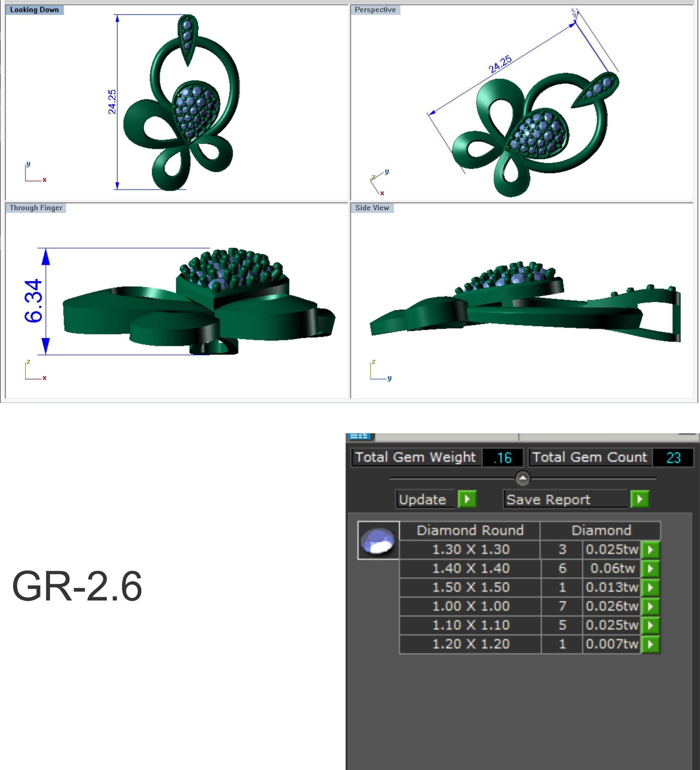Click the green arrow in the 1.40 X 1.40 row
The height and width of the screenshot is (770, 700).
click(x=651, y=569)
